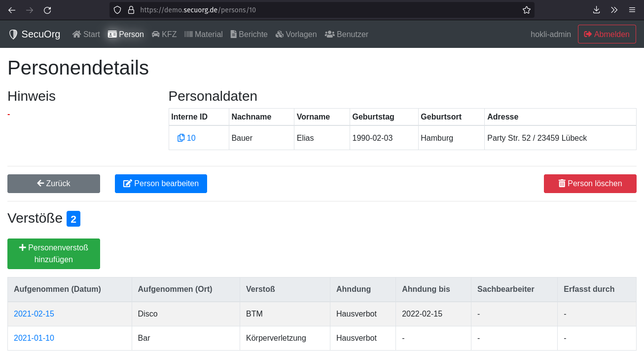Add offense with Personenverstoß hinzufügen button

tap(54, 254)
